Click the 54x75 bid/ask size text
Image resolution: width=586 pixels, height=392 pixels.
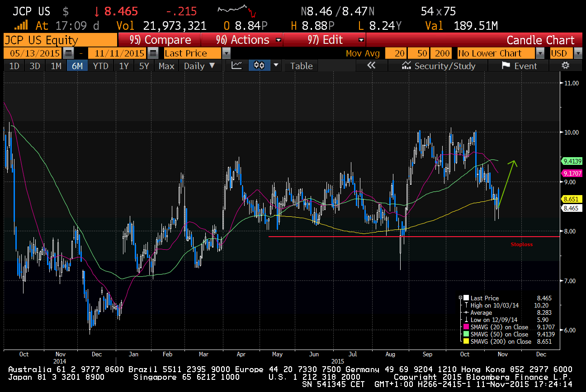(438, 11)
